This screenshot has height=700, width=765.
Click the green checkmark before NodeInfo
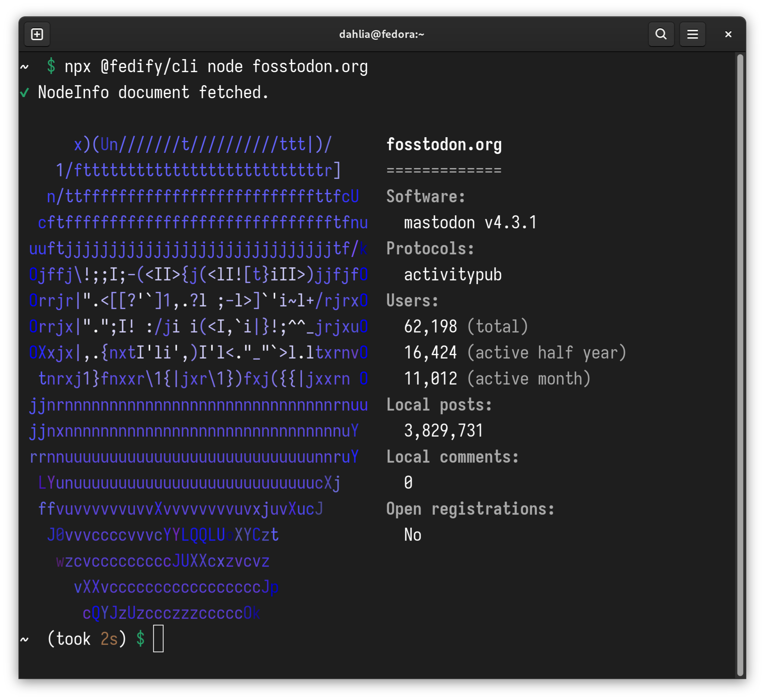click(25, 93)
